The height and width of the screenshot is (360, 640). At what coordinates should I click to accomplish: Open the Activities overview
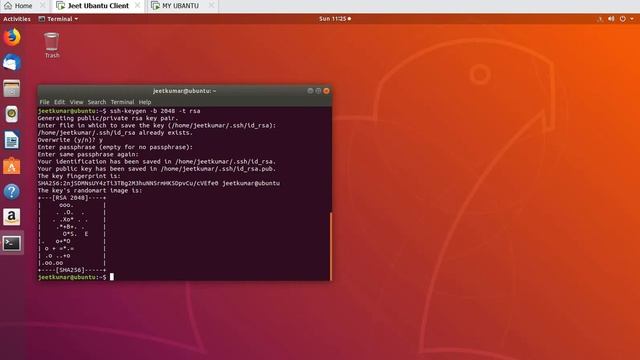[17, 19]
